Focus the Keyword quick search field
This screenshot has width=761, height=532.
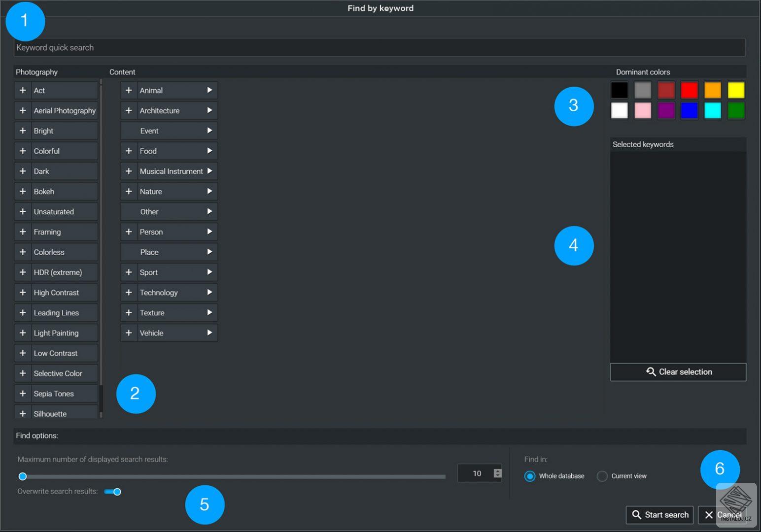[380, 48]
